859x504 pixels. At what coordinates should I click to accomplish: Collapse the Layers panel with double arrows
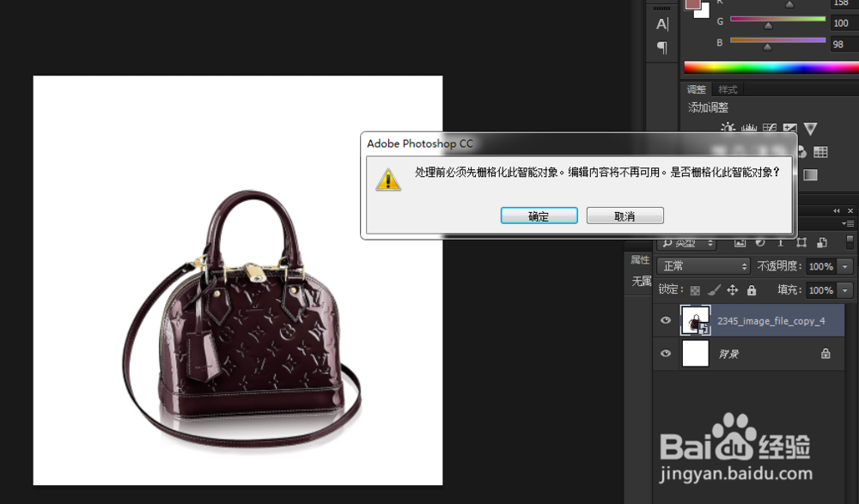[836, 211]
